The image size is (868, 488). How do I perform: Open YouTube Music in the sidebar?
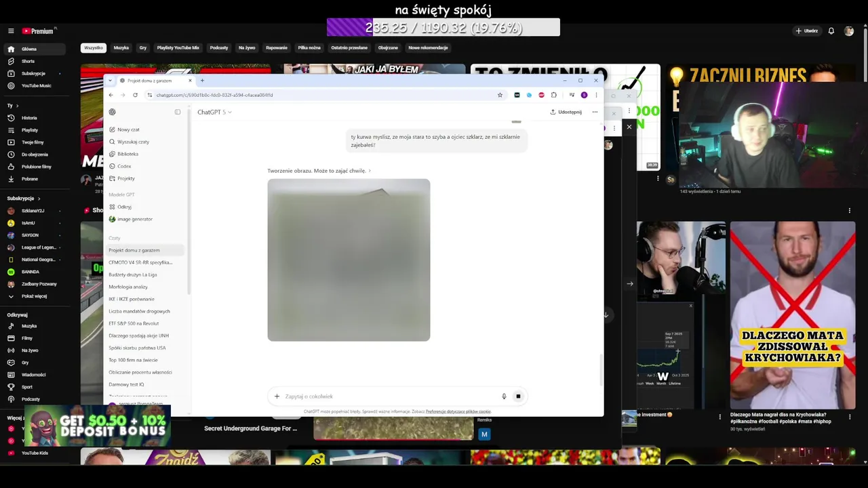pyautogui.click(x=36, y=85)
